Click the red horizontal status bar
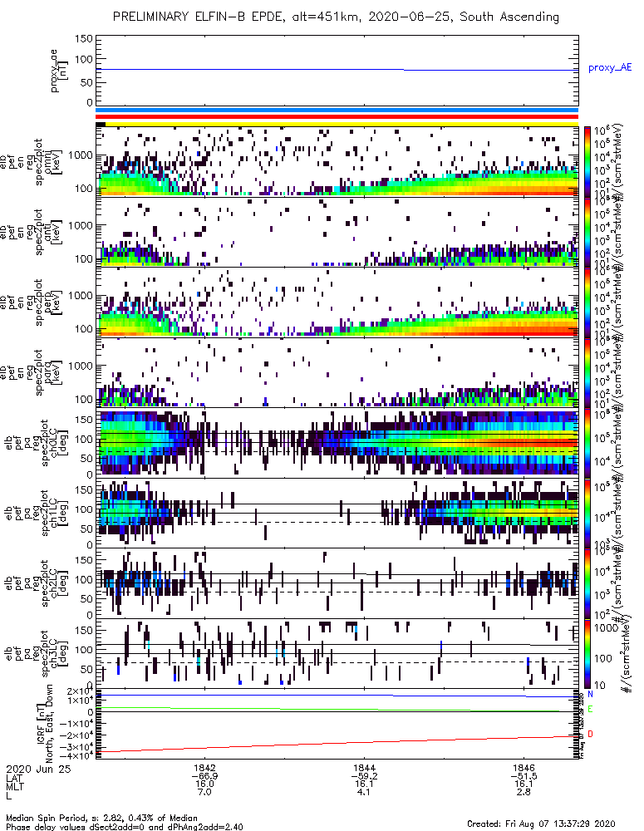The width and height of the screenshot is (644, 831). pos(337,117)
